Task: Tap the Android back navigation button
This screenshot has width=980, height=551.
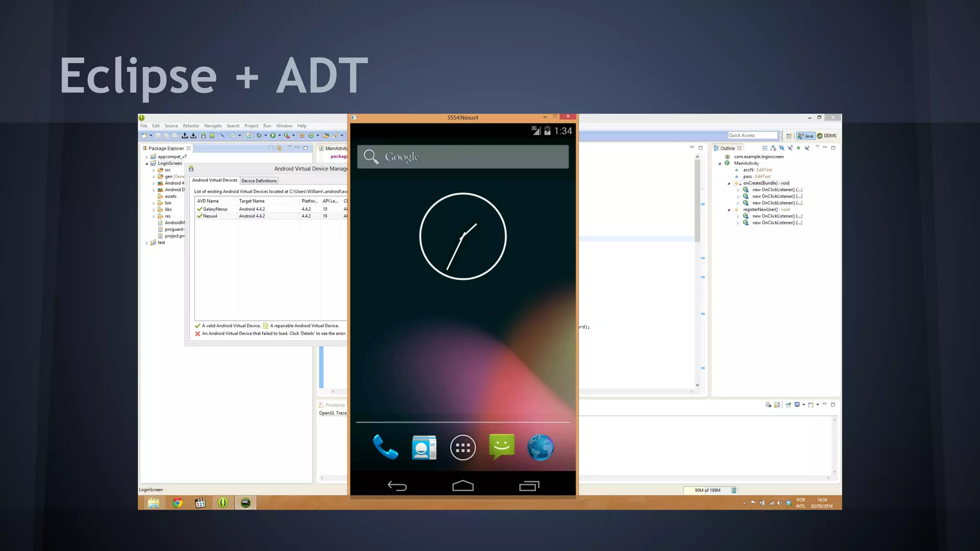Action: point(397,486)
